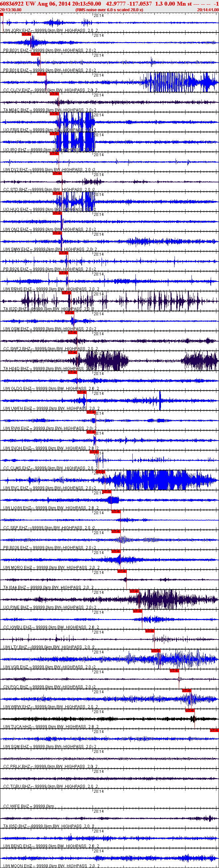
Task: Click the end time 20:14:41.00 label
Action: [208, 10]
